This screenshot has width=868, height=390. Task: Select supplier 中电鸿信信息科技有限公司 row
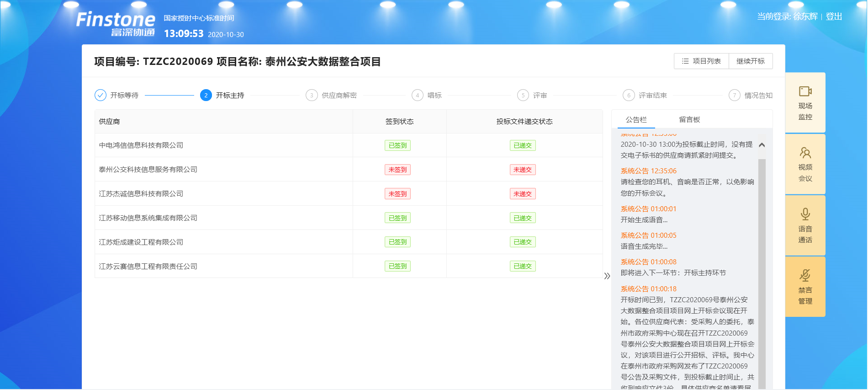pyautogui.click(x=349, y=145)
